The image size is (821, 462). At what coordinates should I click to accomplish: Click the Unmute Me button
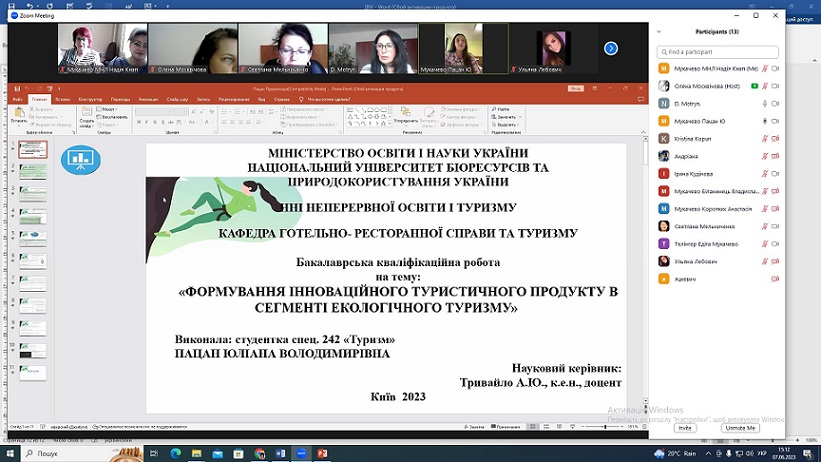(x=740, y=428)
